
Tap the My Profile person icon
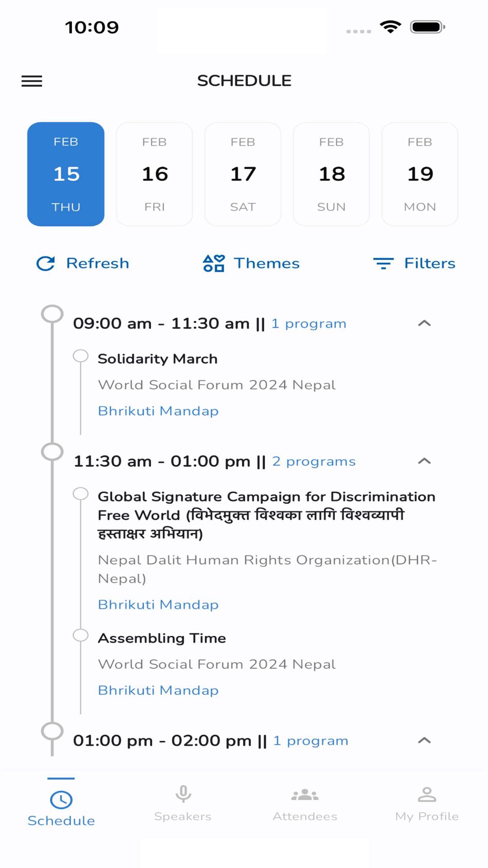click(x=427, y=795)
